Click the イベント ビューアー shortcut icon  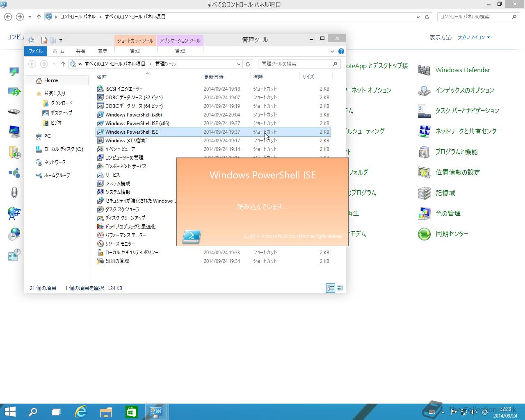point(100,149)
